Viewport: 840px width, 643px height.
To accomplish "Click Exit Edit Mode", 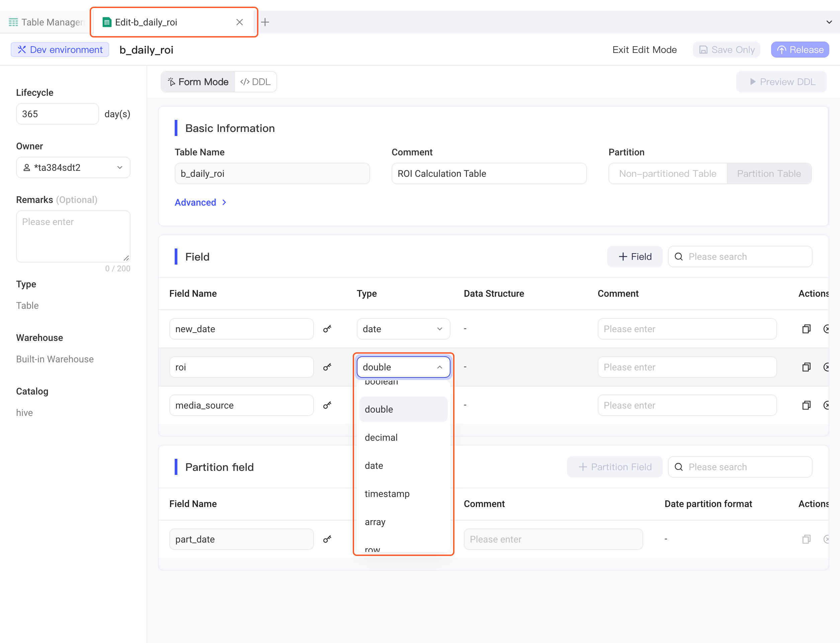I will (644, 50).
